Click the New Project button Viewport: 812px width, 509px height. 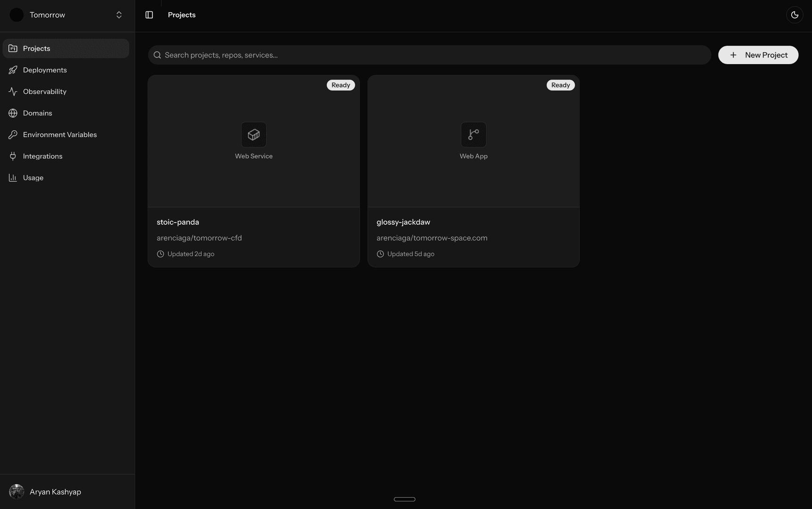[758, 55]
